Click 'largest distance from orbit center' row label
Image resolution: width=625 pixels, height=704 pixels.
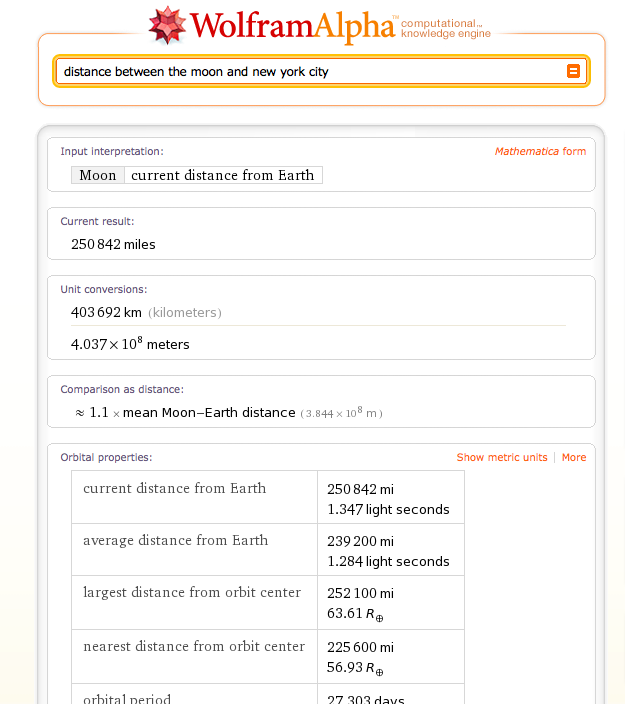[x=192, y=592]
